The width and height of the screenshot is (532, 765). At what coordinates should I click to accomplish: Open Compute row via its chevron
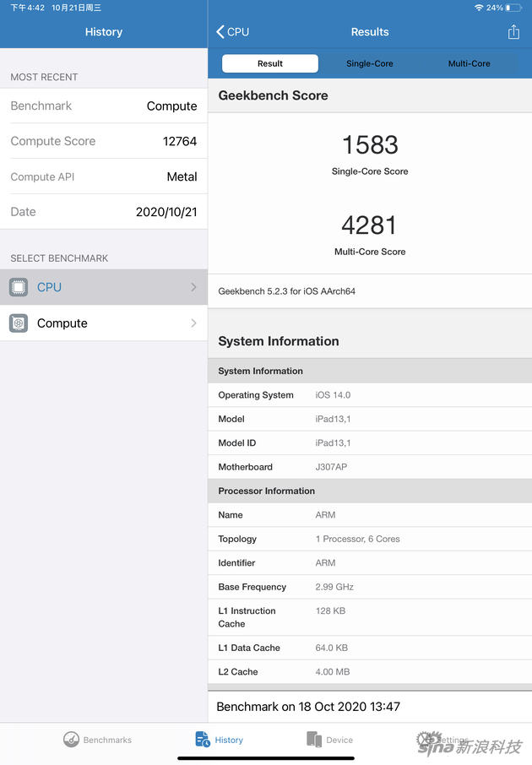coord(193,323)
